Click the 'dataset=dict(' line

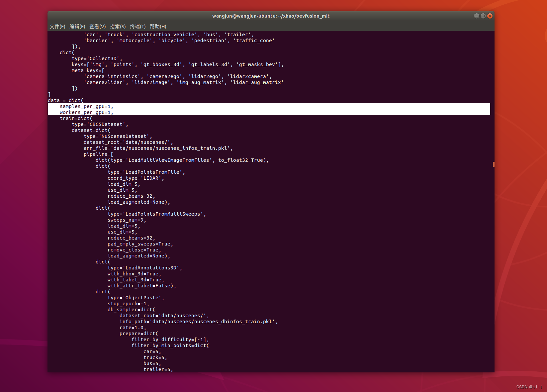tap(91, 130)
